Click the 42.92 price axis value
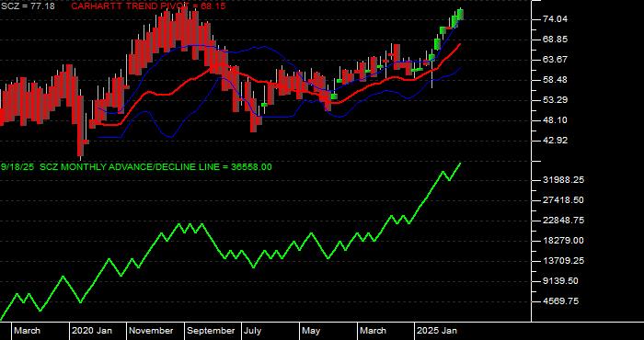644x340 pixels. click(555, 141)
